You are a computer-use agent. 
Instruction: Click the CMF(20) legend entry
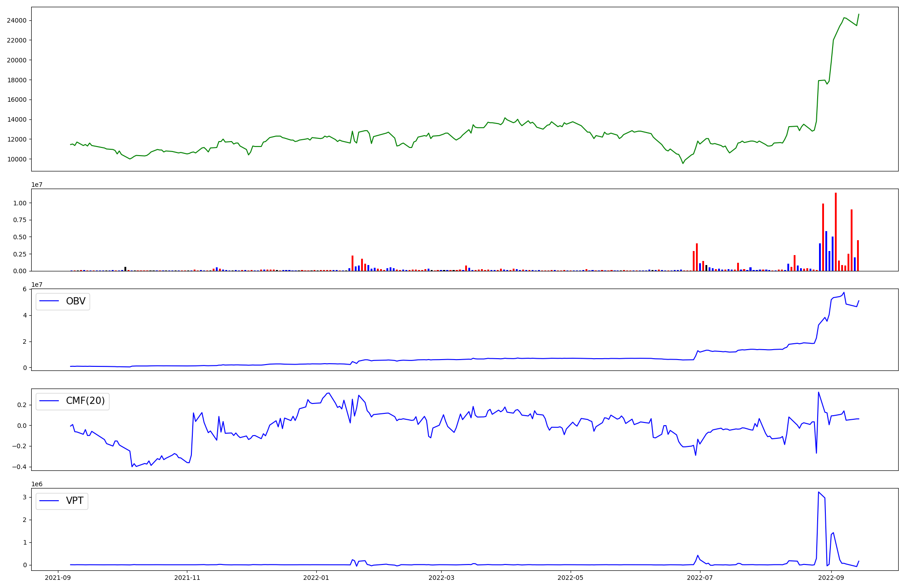tap(85, 401)
